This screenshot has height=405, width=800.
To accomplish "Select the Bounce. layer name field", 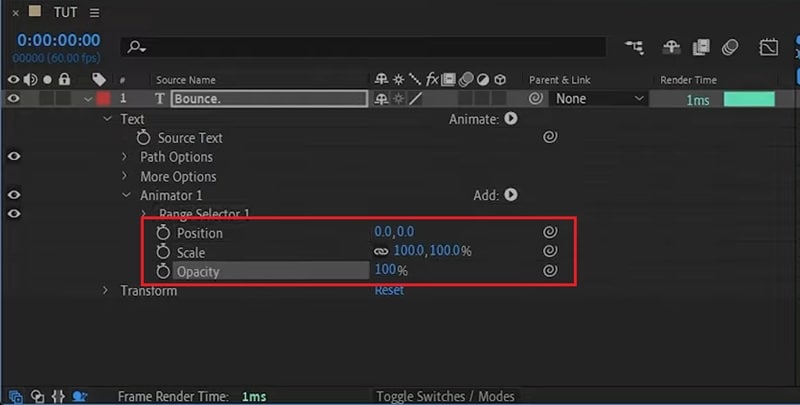I will (269, 98).
